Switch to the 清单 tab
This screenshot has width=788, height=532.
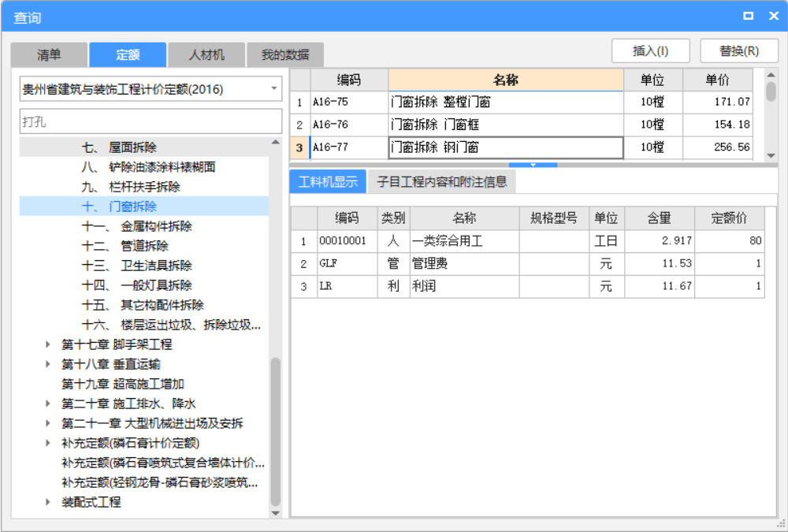[49, 55]
